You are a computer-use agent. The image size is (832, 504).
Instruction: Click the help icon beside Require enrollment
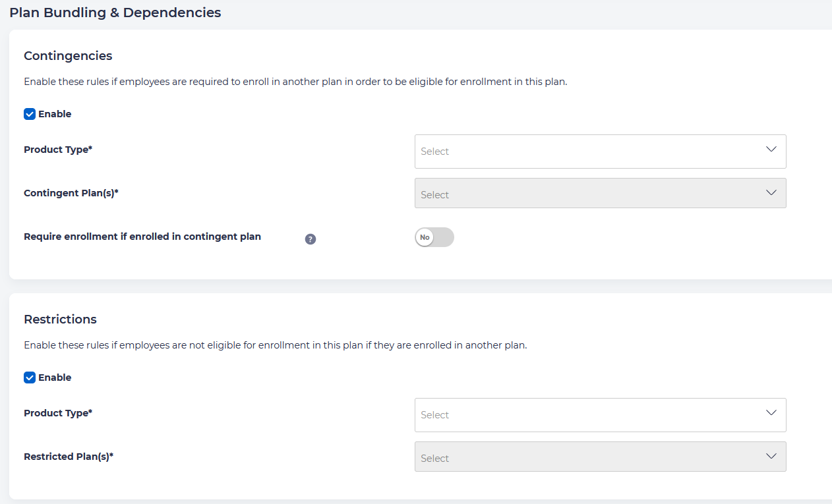311,239
